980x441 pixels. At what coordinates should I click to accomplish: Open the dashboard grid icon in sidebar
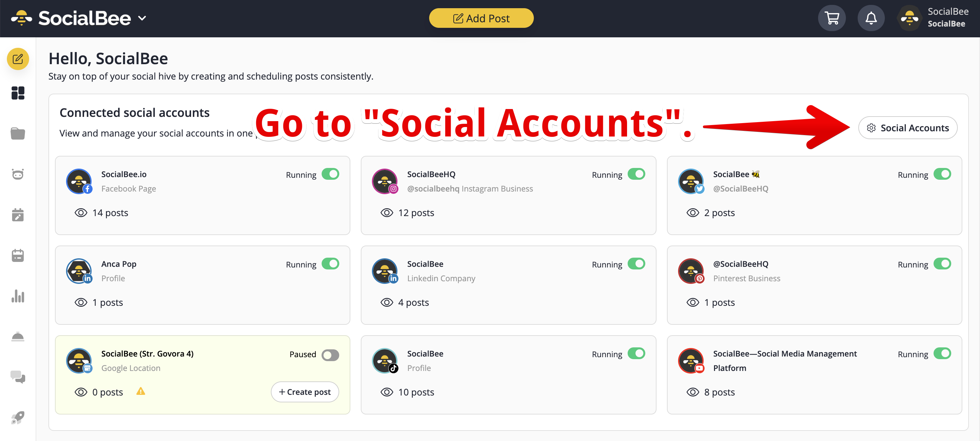click(x=18, y=93)
